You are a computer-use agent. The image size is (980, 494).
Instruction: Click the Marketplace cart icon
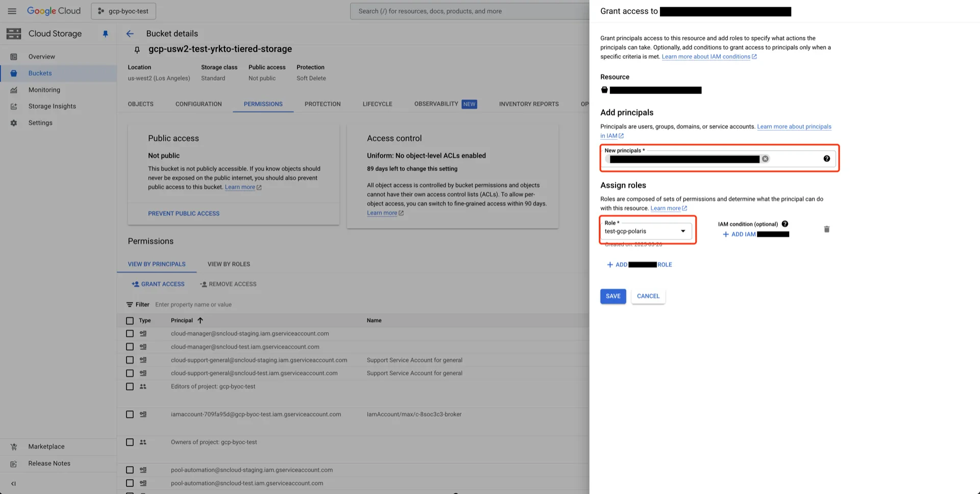[x=14, y=447]
